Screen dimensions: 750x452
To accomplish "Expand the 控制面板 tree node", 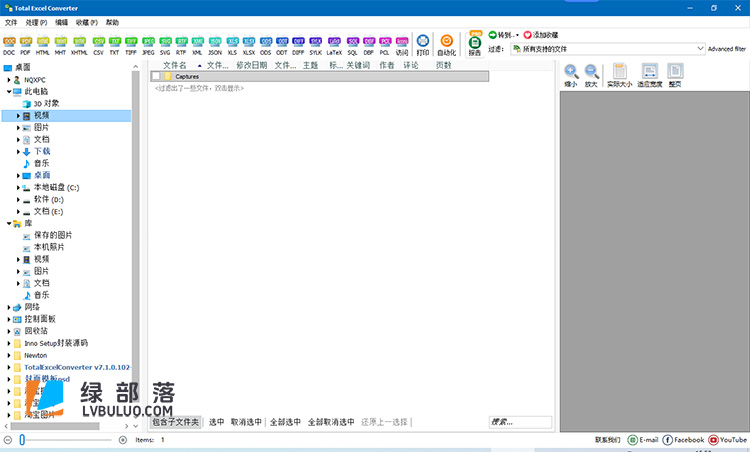I will 9,319.
